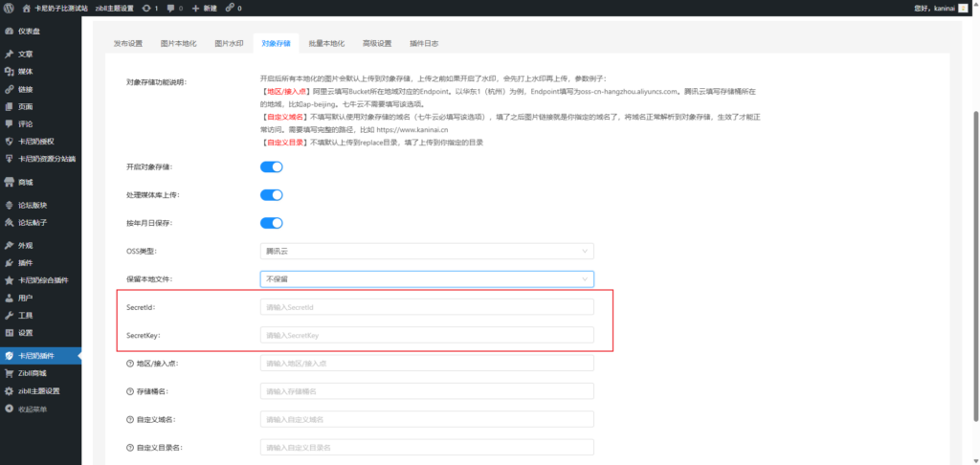This screenshot has height=465, width=980.
Task: Switch to 图片水印 tab
Action: (230, 44)
